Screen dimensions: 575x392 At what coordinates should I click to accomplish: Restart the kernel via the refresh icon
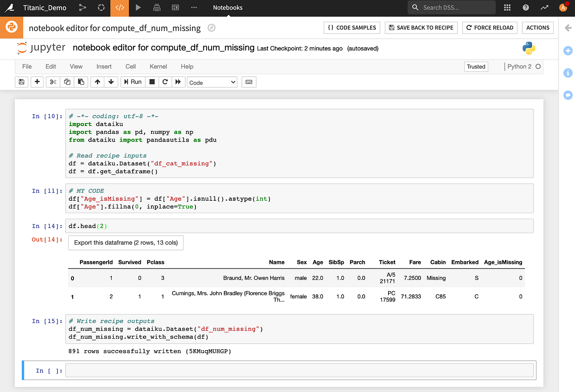165,82
